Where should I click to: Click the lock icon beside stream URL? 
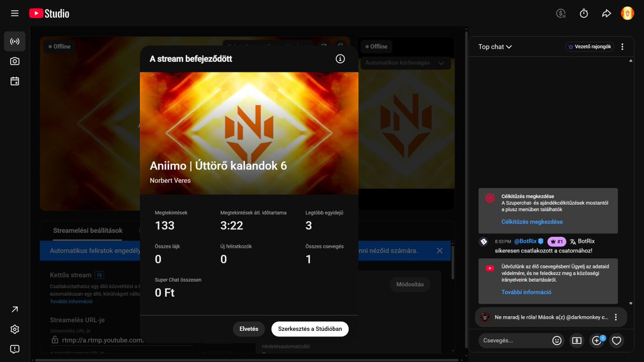click(x=55, y=340)
